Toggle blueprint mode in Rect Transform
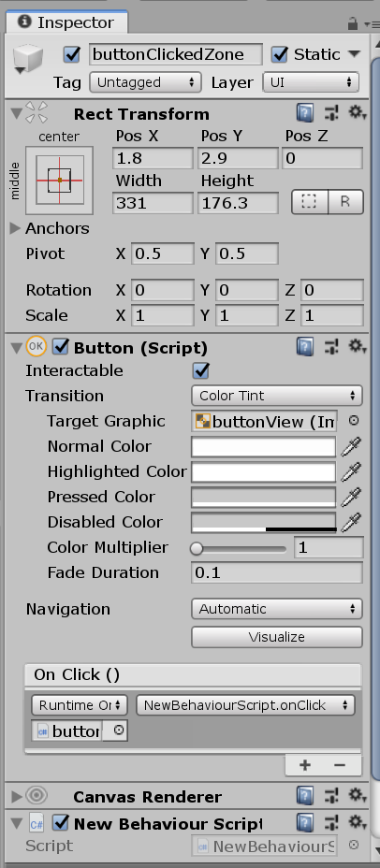The height and width of the screenshot is (868, 380). pos(310,202)
